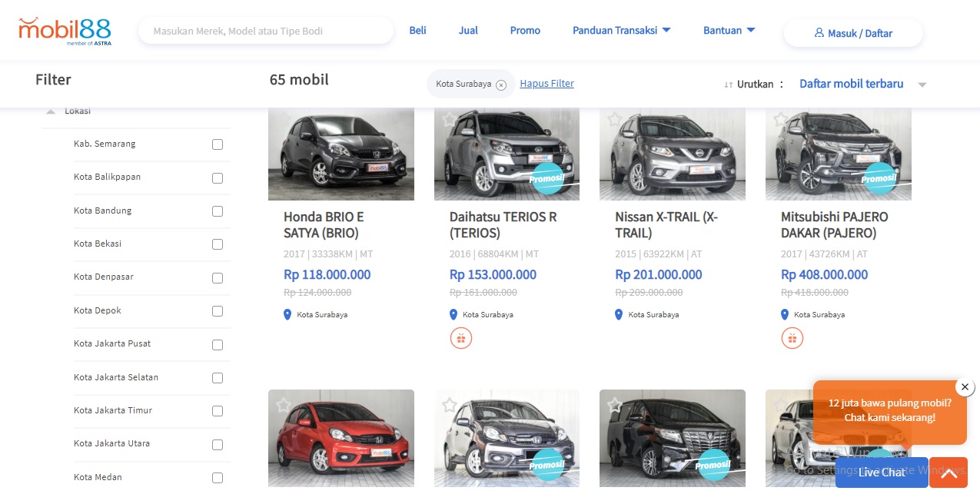Image resolution: width=980 pixels, height=494 pixels.
Task: Click the Hapus Filter link
Action: coord(546,84)
